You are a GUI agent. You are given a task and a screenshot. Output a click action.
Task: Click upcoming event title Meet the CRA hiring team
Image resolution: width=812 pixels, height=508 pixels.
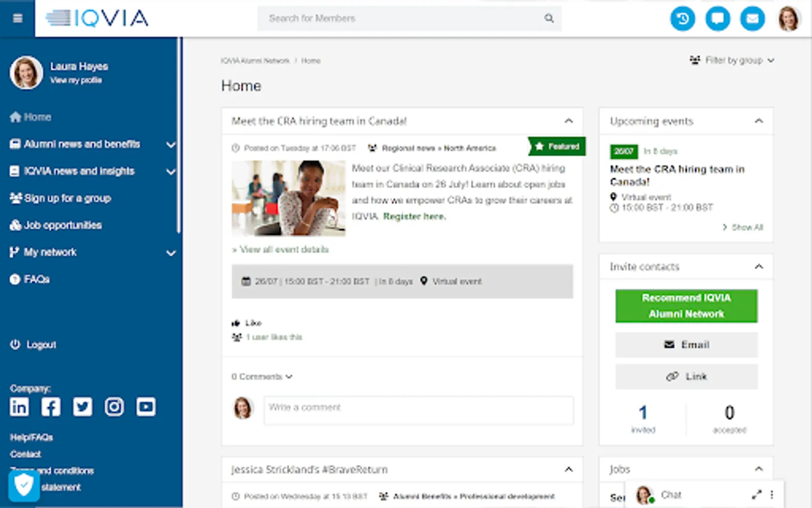click(677, 176)
